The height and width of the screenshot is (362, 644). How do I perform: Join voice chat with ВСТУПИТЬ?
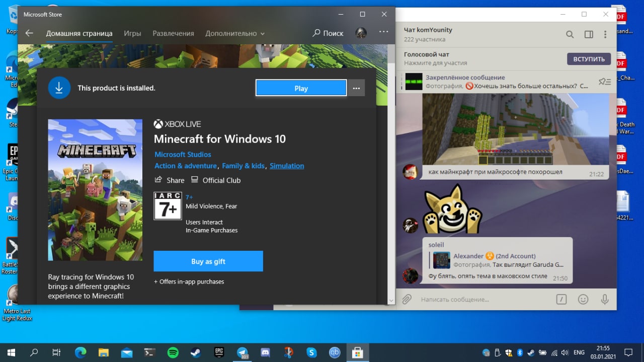[589, 59]
